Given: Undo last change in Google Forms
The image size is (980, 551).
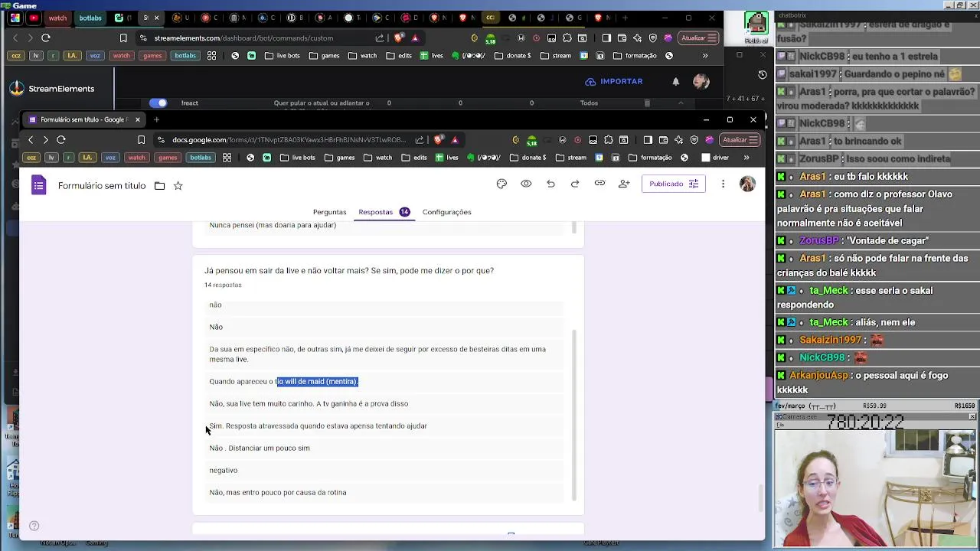Looking at the screenshot, I should coord(550,184).
